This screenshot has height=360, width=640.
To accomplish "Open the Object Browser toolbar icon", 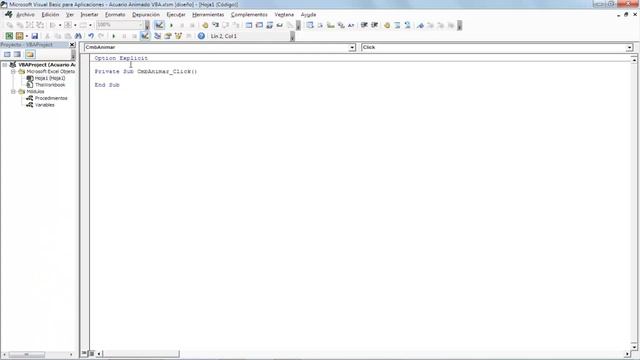I will coord(178,36).
